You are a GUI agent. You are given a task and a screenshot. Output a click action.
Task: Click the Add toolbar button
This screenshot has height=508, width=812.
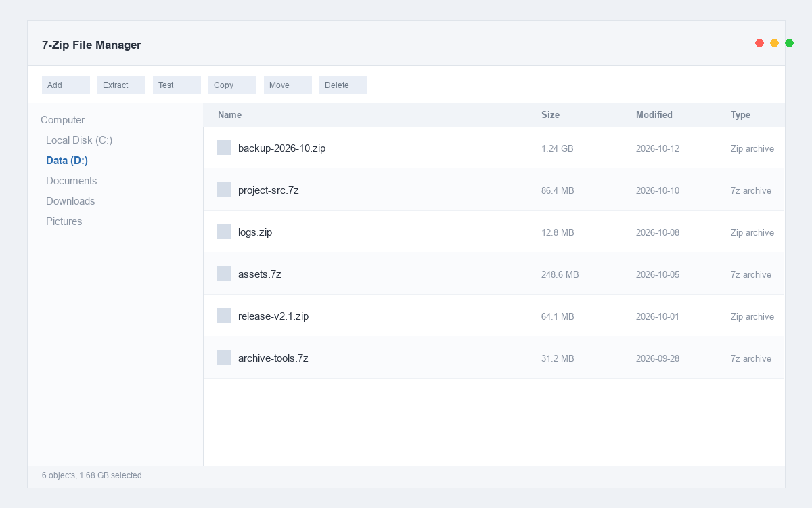[x=66, y=85]
